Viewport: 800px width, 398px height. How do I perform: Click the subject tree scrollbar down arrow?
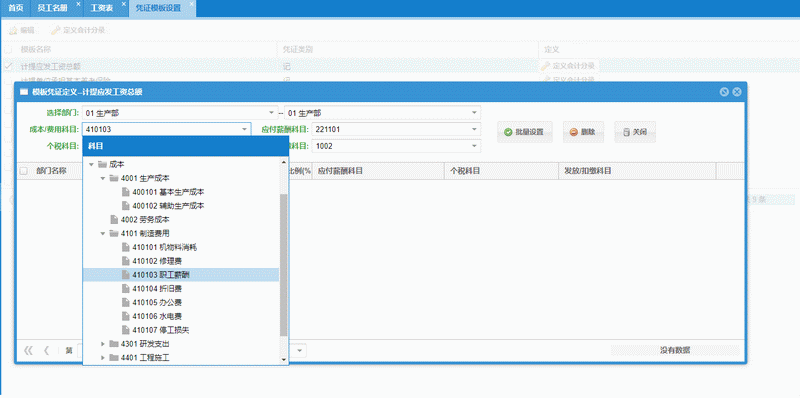pyautogui.click(x=284, y=360)
